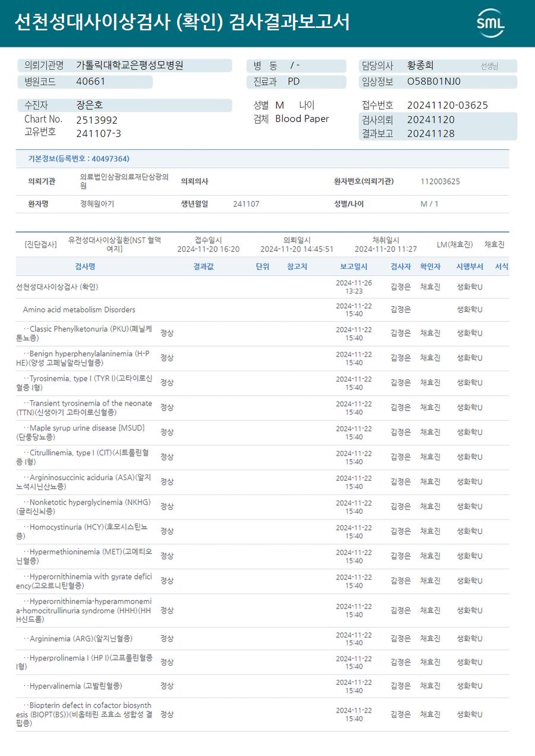535x756 pixels.
Task: Click 정상 result for HHH syndrome
Action: (x=167, y=610)
